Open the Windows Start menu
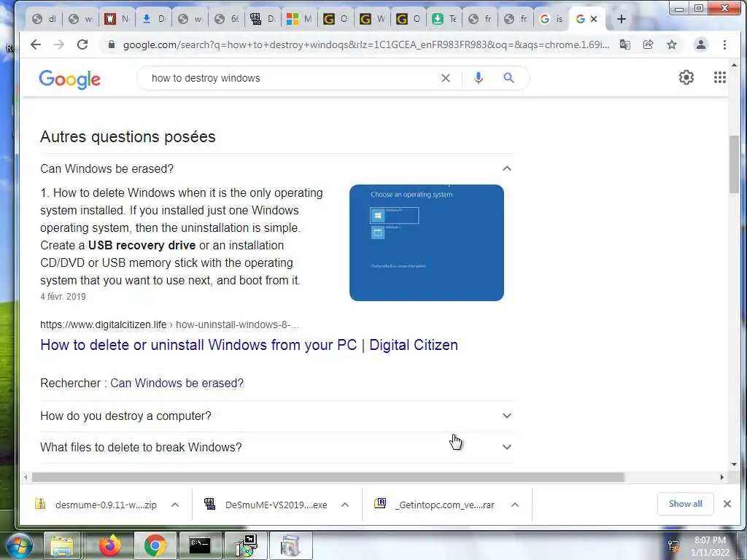This screenshot has height=560, width=747. [x=18, y=545]
